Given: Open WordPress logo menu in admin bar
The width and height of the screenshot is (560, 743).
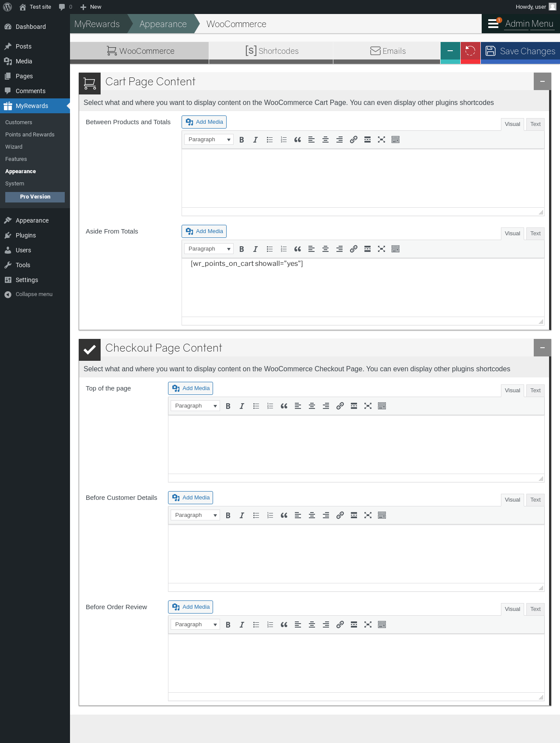Looking at the screenshot, I should 7,7.
